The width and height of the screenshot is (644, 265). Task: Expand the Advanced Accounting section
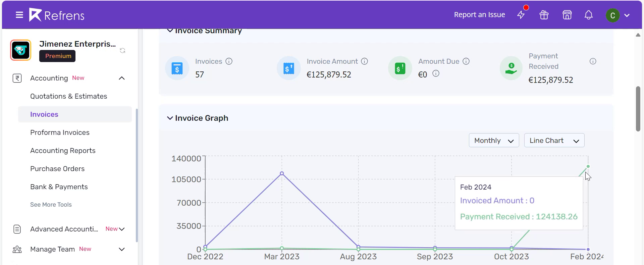tap(122, 229)
